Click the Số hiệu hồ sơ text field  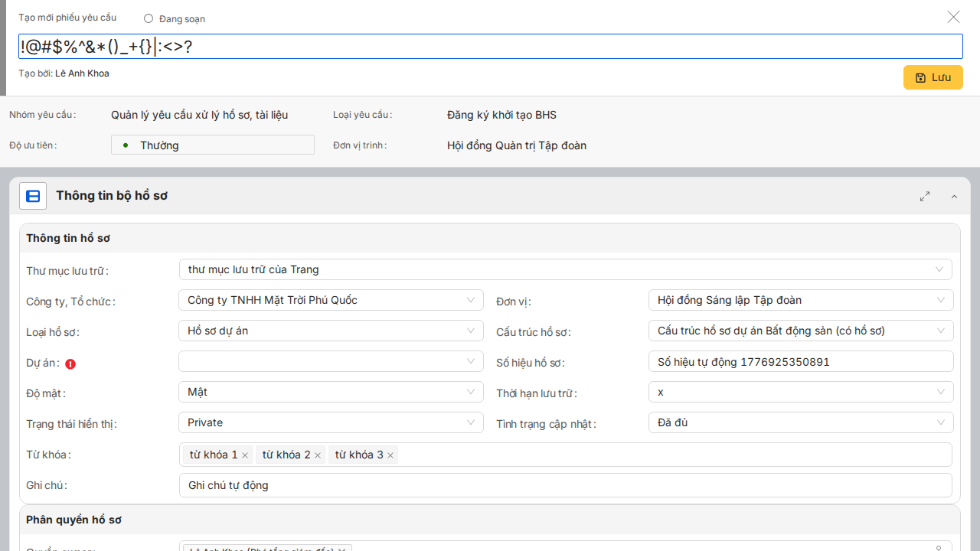(x=800, y=361)
